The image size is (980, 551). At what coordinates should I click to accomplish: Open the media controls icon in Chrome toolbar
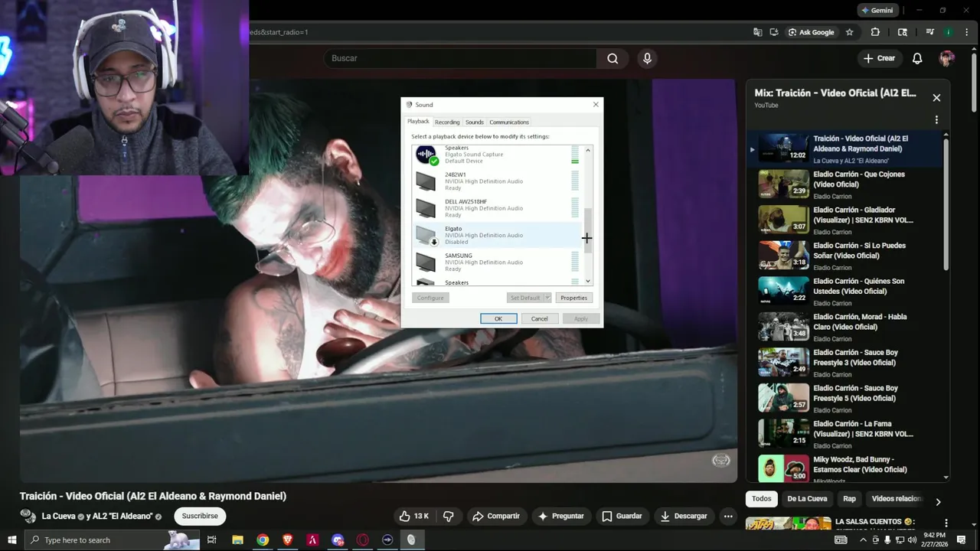coord(930,32)
